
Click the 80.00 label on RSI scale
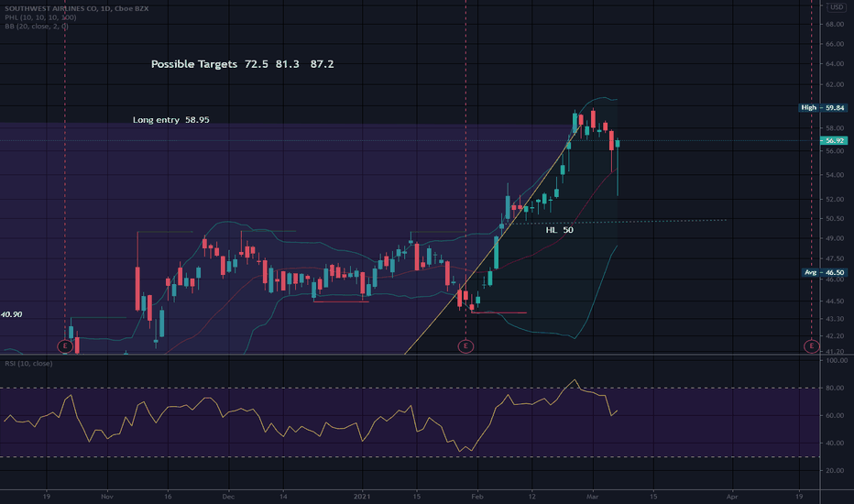(835, 389)
